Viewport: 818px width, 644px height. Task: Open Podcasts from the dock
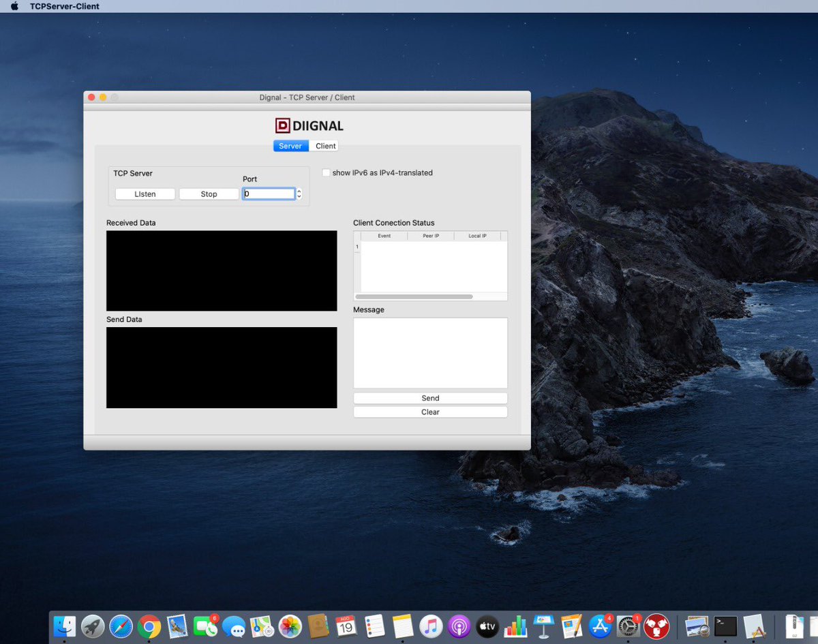[459, 626]
